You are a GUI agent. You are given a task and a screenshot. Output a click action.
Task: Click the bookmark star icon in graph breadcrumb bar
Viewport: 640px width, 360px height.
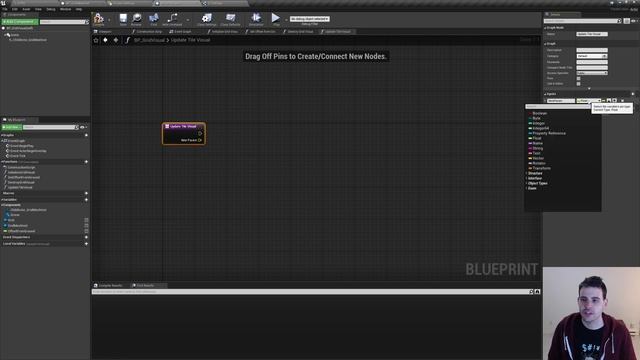[x=96, y=40]
